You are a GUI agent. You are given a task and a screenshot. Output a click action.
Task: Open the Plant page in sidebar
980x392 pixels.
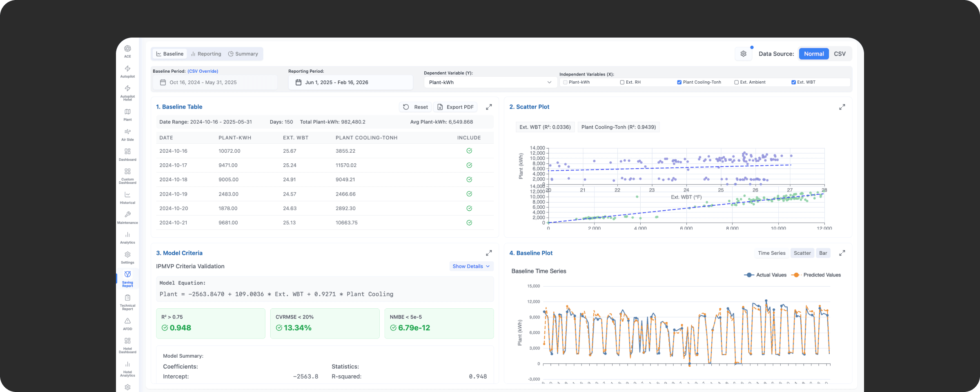pyautogui.click(x=127, y=112)
